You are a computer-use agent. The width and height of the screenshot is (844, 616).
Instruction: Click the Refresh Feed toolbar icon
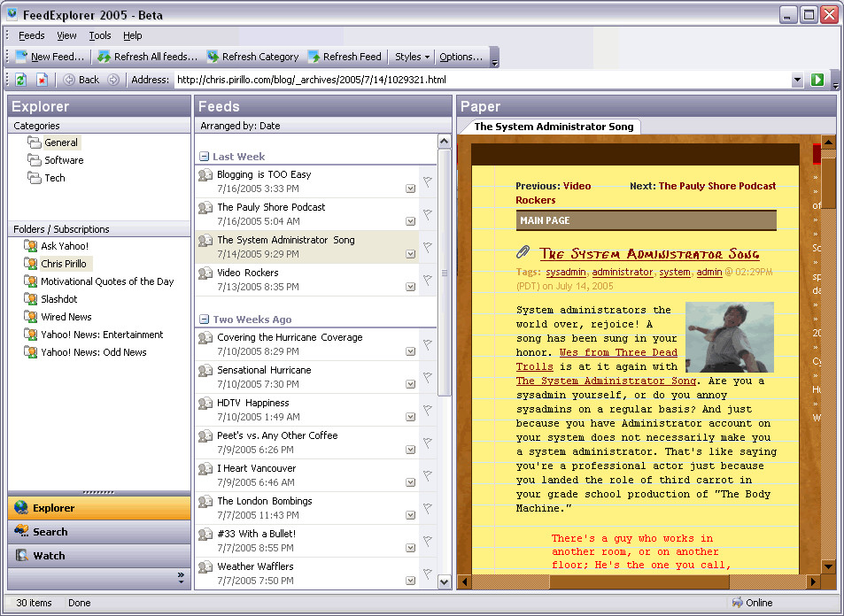click(x=314, y=57)
